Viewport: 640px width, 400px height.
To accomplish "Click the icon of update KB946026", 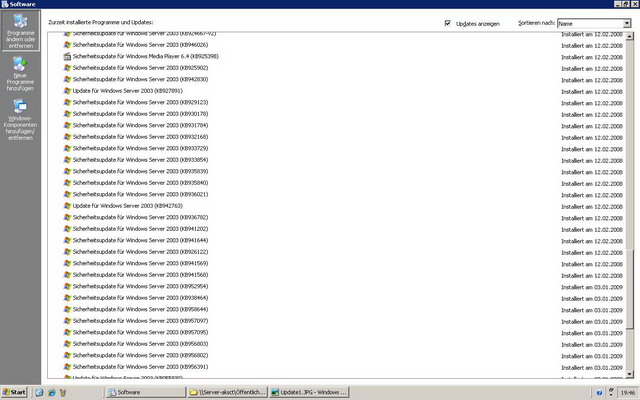I will point(67,45).
